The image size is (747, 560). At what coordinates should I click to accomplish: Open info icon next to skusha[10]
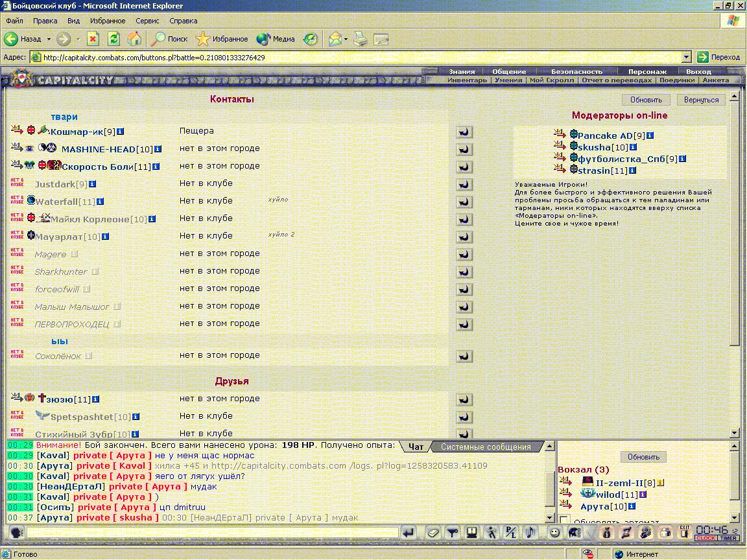click(633, 147)
